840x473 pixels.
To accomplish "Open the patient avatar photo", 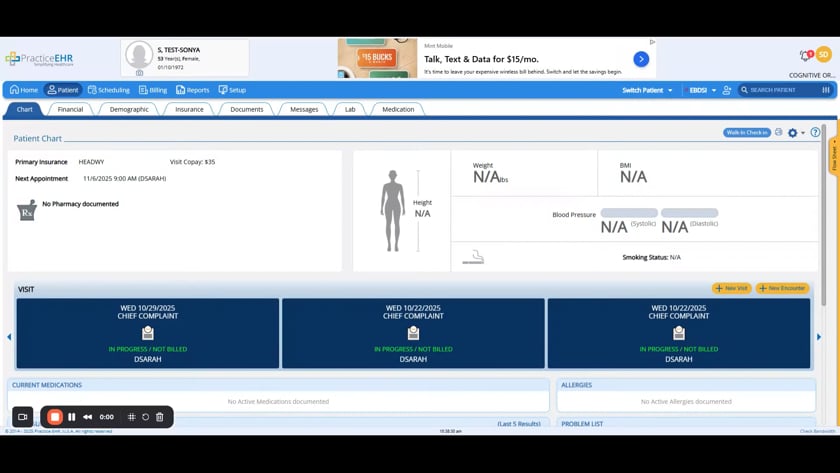I will tap(139, 55).
